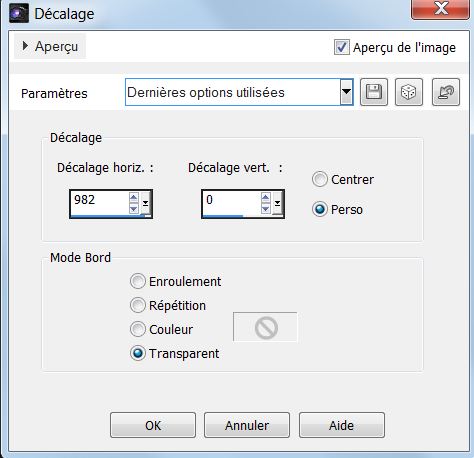Click the disabled edge color swatch

(265, 327)
